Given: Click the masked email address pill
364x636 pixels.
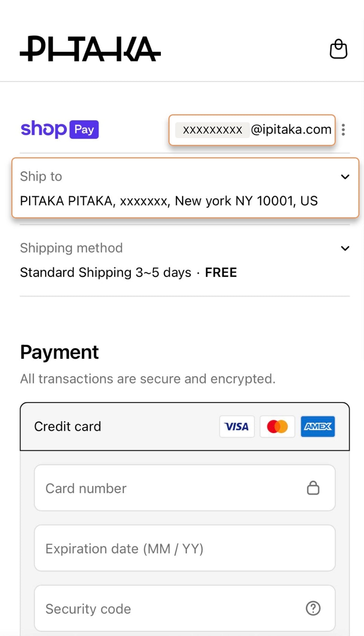Looking at the screenshot, I should click(252, 130).
